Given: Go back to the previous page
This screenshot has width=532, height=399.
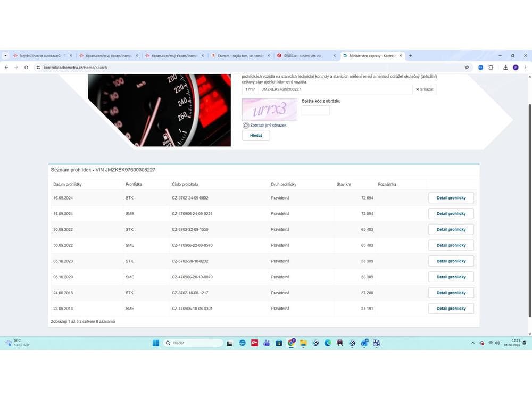Looking at the screenshot, I should (x=6, y=68).
